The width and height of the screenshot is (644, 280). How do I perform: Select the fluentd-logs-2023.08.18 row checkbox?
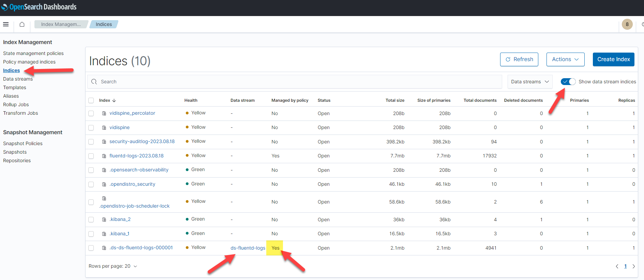coord(91,156)
